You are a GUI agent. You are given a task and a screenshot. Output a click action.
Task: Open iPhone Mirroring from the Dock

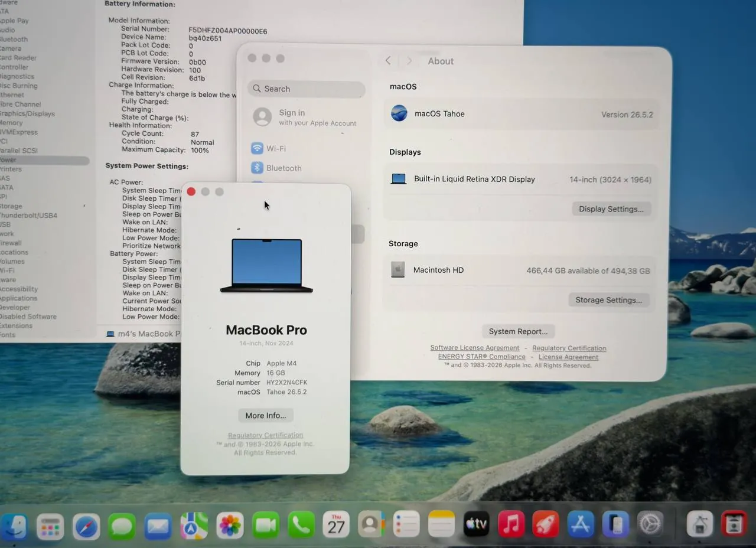point(615,524)
